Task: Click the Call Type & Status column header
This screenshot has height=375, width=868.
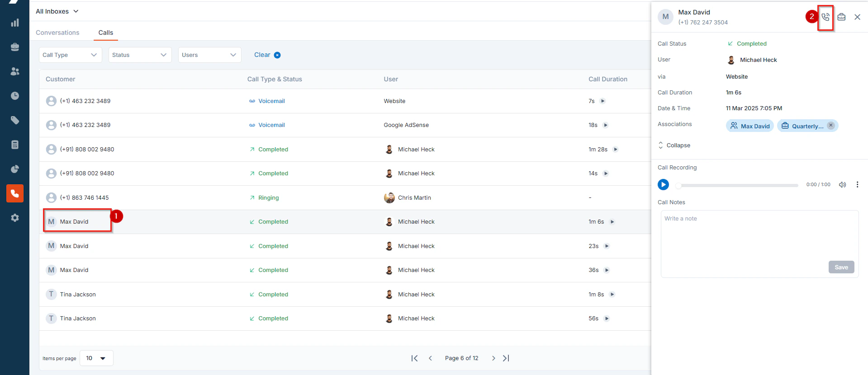Action: pyautogui.click(x=275, y=79)
